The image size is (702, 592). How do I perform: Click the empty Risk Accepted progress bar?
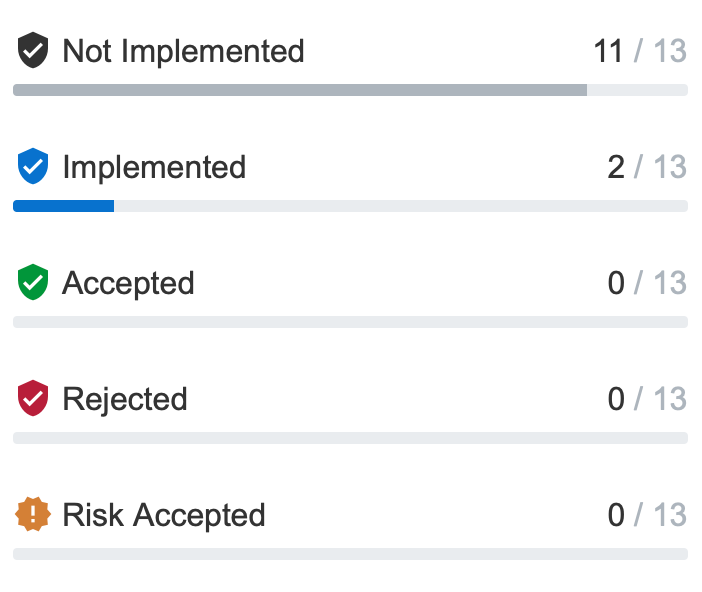point(350,554)
